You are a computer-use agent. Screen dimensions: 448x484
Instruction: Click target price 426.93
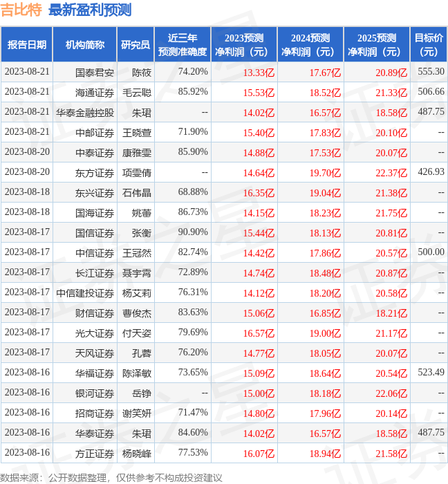pos(431,171)
